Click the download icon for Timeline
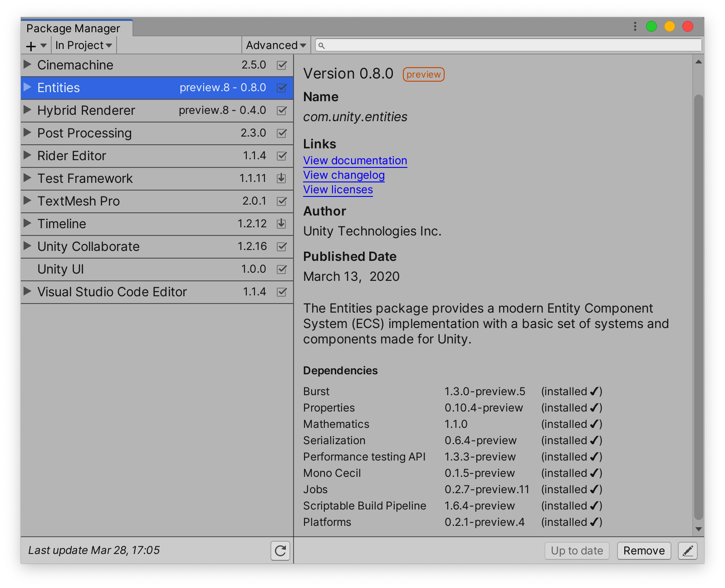 (x=281, y=224)
